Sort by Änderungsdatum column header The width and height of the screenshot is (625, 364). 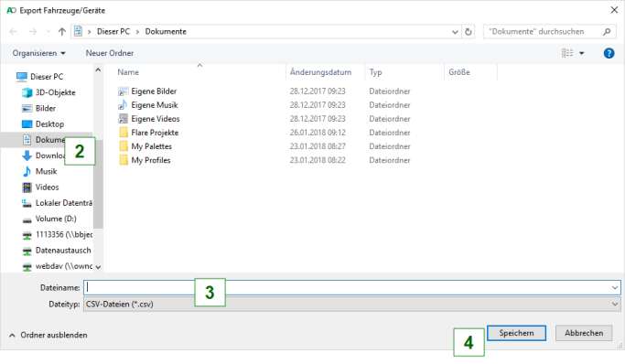point(320,72)
